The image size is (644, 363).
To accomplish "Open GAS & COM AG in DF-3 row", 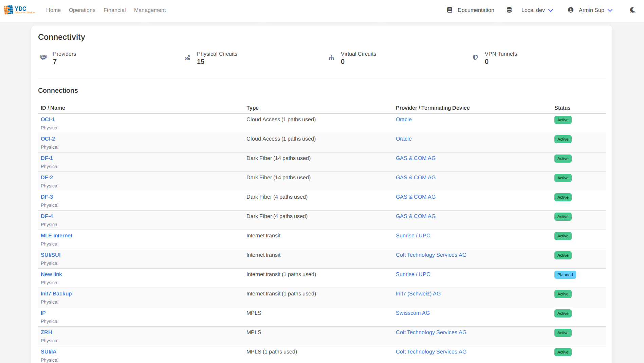I will tap(416, 197).
